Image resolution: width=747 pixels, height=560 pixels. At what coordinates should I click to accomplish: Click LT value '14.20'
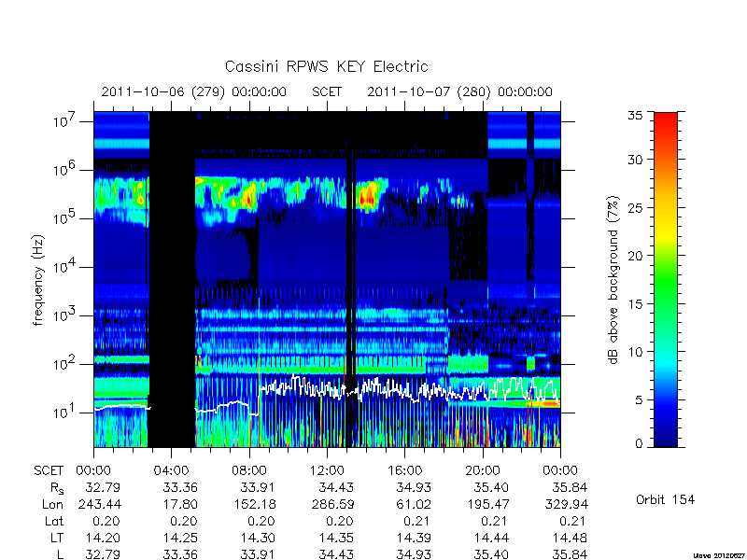tap(103, 539)
